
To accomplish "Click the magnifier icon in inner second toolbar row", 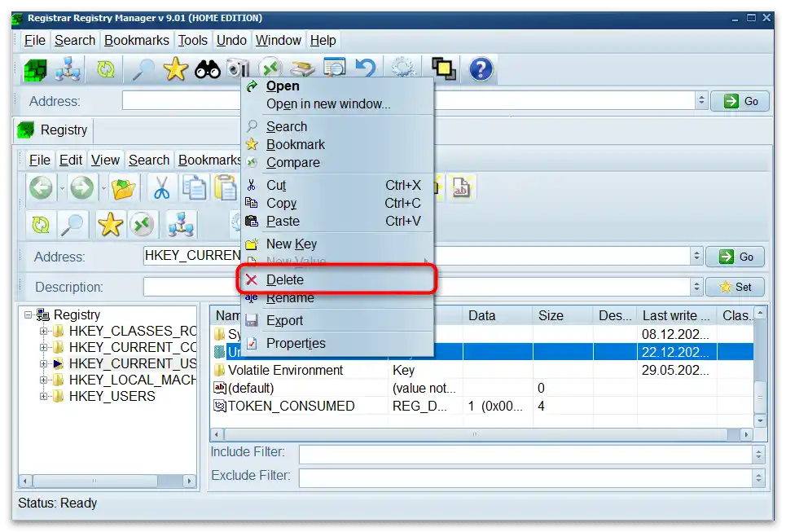I will pyautogui.click(x=72, y=225).
